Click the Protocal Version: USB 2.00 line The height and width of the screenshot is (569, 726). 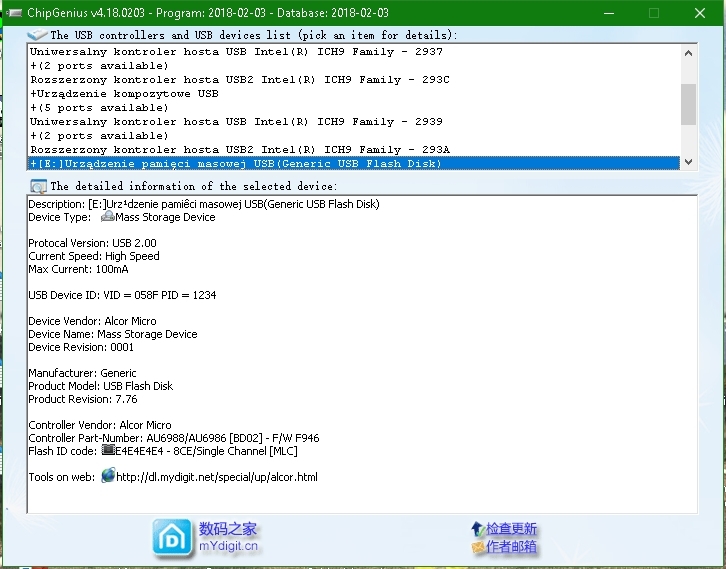point(92,243)
